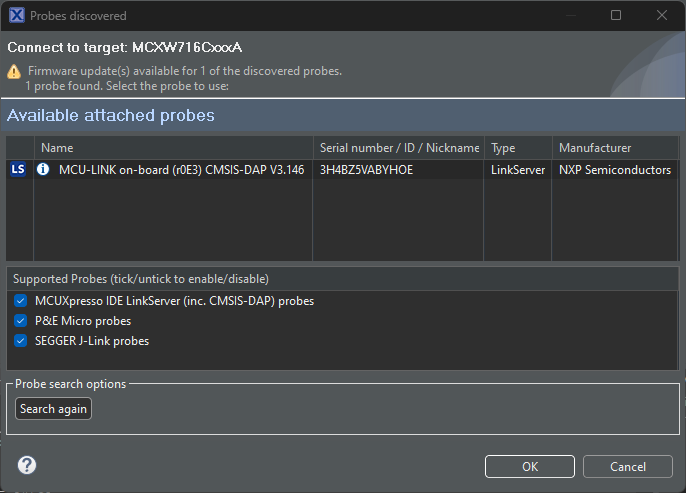Click 'MCUXpresso IDE LinkServer (inc. CMSIS-DAP) probes' label

point(175,301)
